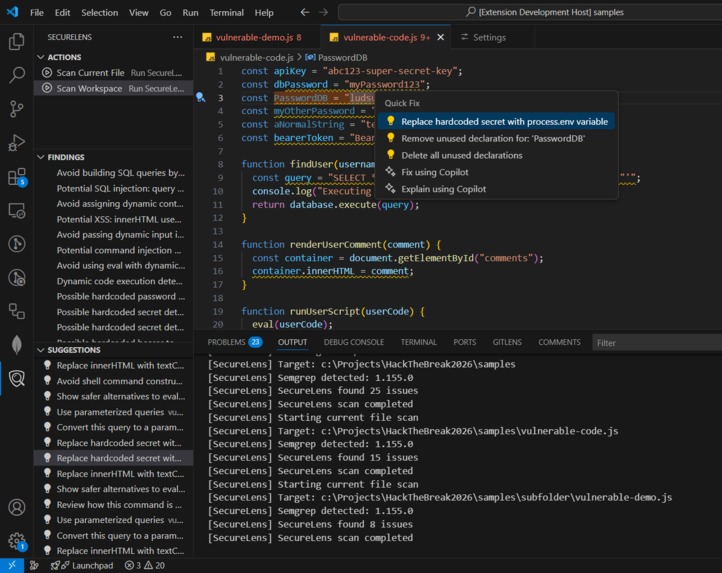Viewport: 722px width, 573px height.
Task: Run Scan Workspace action
Action: click(x=113, y=88)
